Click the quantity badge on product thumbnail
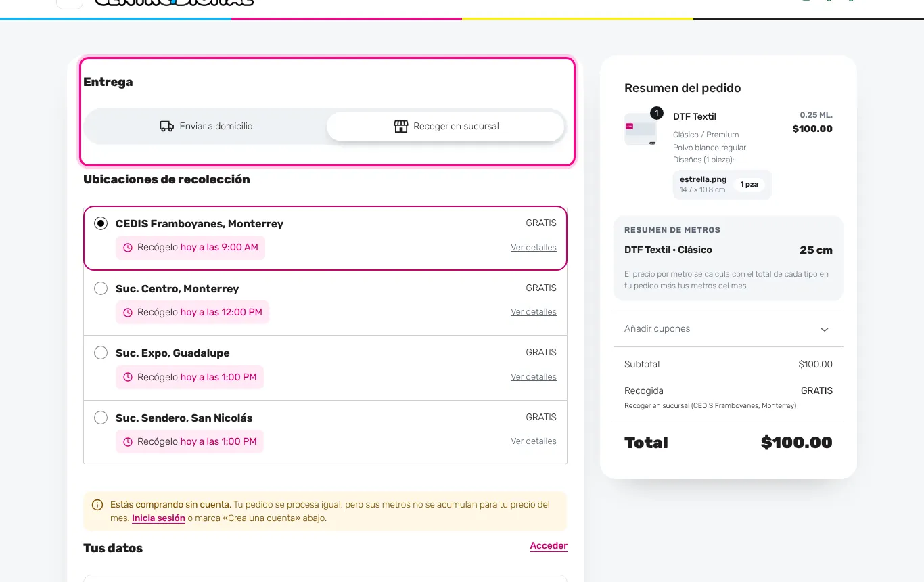This screenshot has height=582, width=924. pos(656,113)
